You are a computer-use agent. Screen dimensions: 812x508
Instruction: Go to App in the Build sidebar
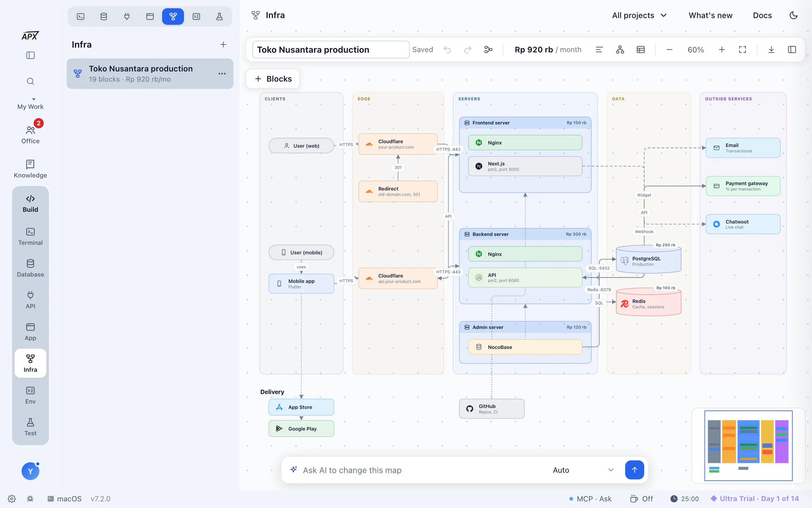click(30, 331)
